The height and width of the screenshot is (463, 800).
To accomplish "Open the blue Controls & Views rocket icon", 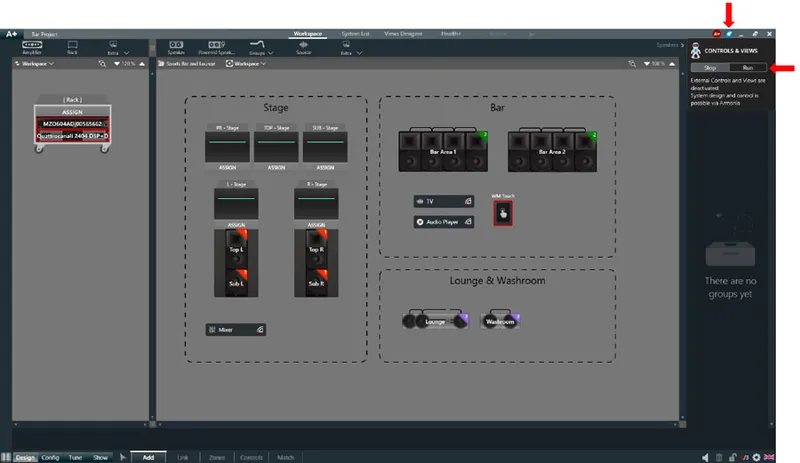I will click(729, 34).
